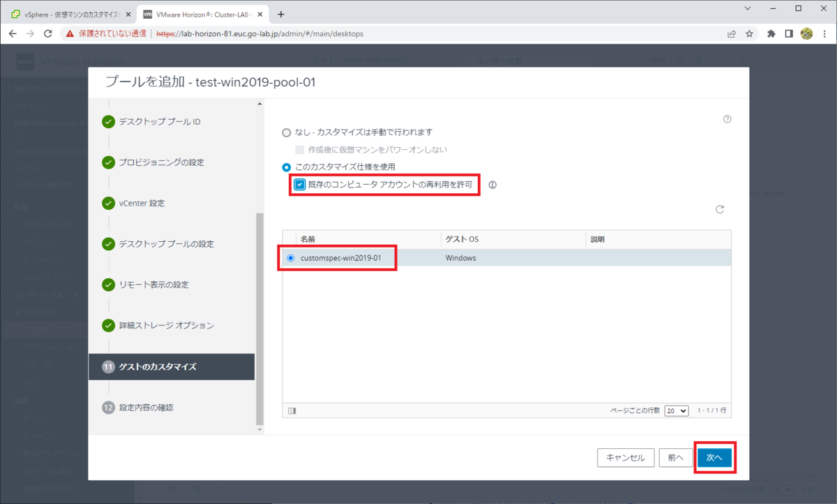Click step 12 number badge
This screenshot has height=504, width=837.
(108, 407)
